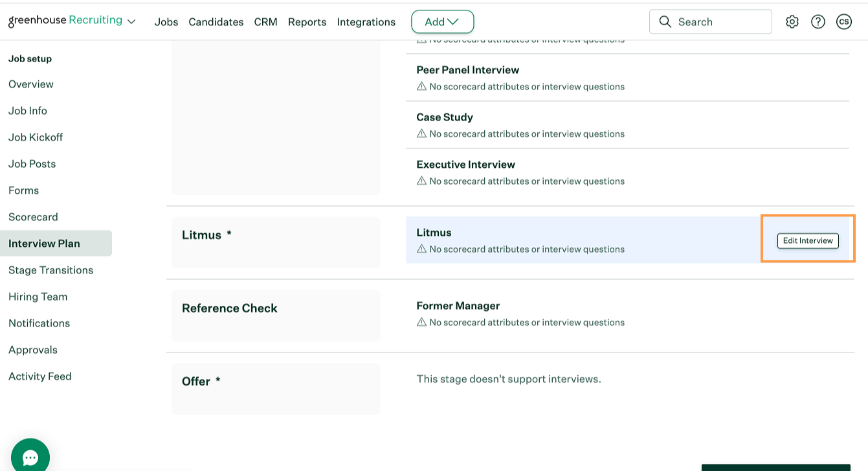
Task: Click the Reference Check stage card
Action: tap(276, 316)
